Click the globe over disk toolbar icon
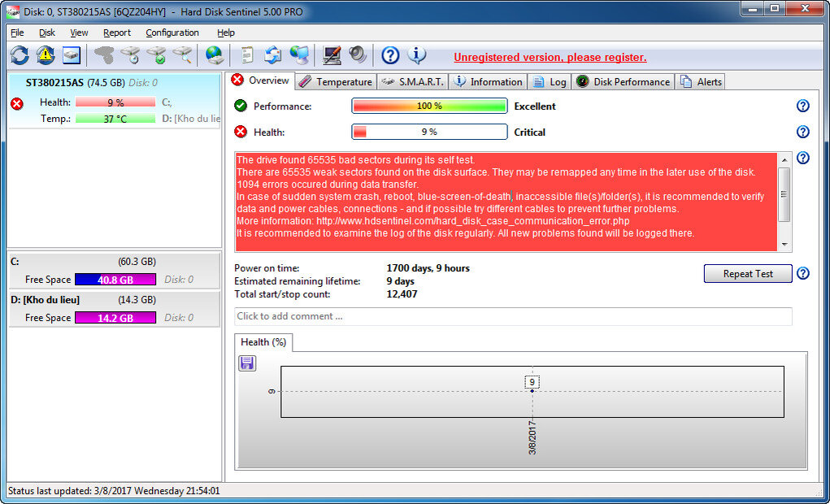830x504 pixels. click(215, 55)
